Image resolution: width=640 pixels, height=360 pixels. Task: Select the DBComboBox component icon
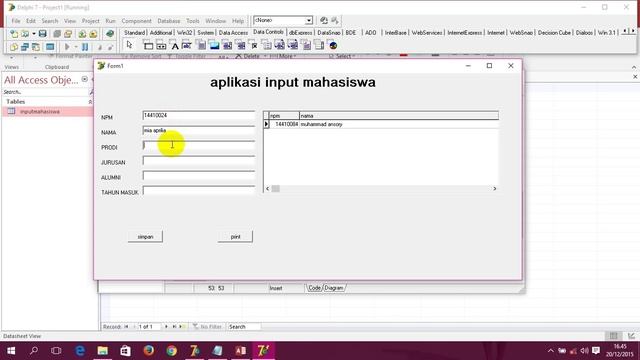[240, 45]
